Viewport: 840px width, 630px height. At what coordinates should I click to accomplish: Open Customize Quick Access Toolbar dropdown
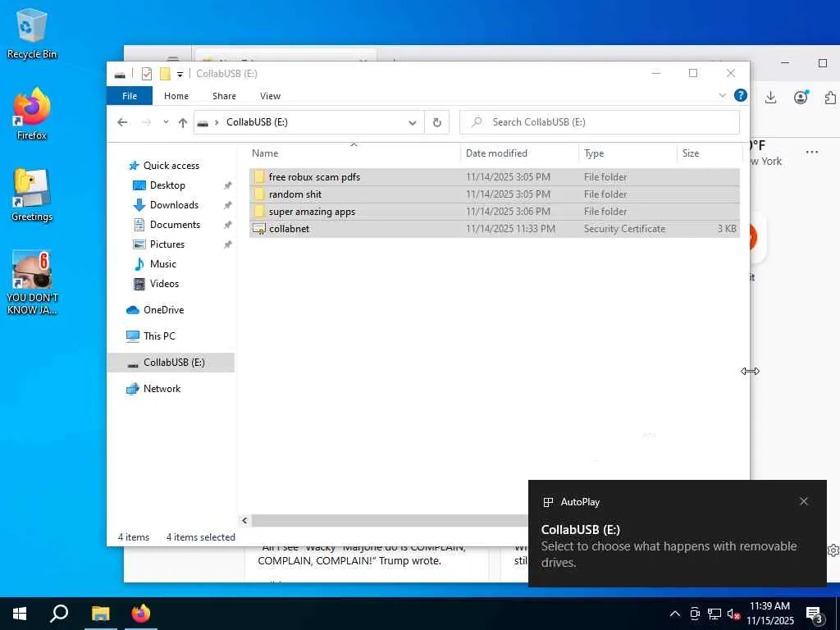tap(180, 75)
